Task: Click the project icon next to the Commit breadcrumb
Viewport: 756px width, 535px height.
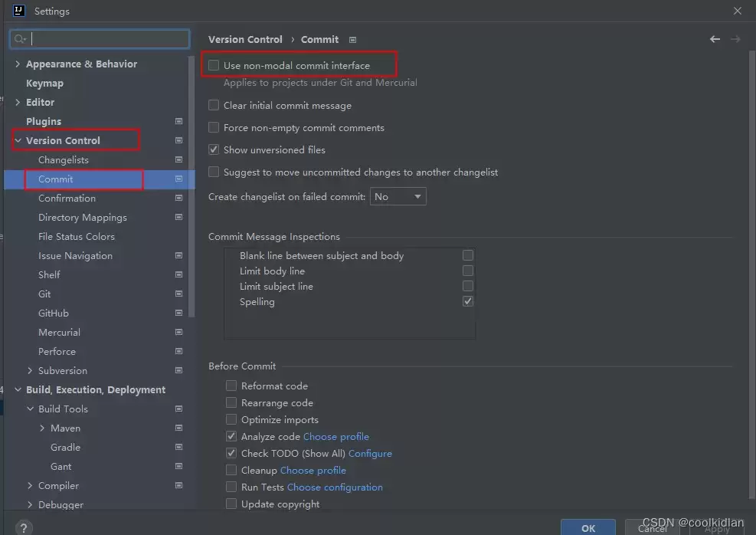Action: 352,40
